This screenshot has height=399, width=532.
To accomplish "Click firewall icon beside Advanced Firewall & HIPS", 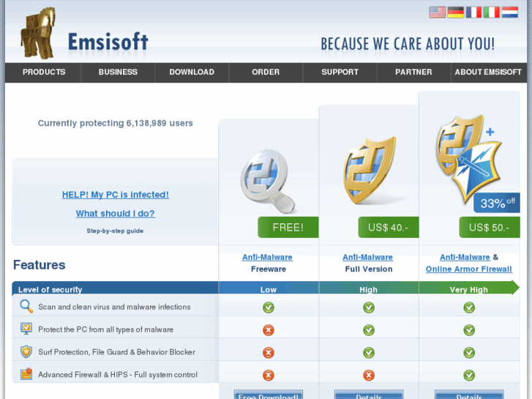I will [26, 374].
